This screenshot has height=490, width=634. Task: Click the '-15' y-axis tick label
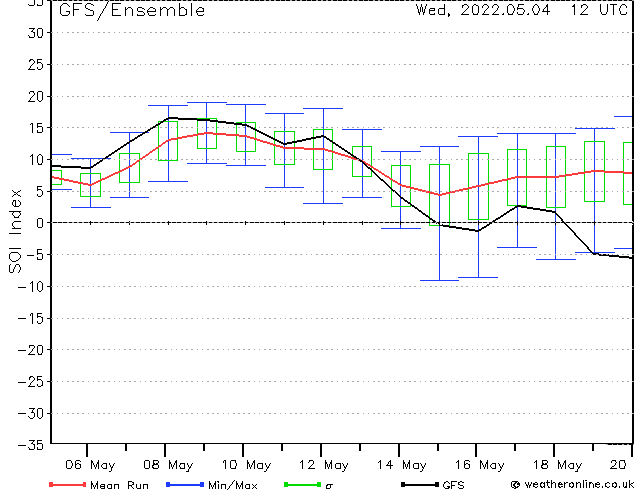[x=31, y=318]
